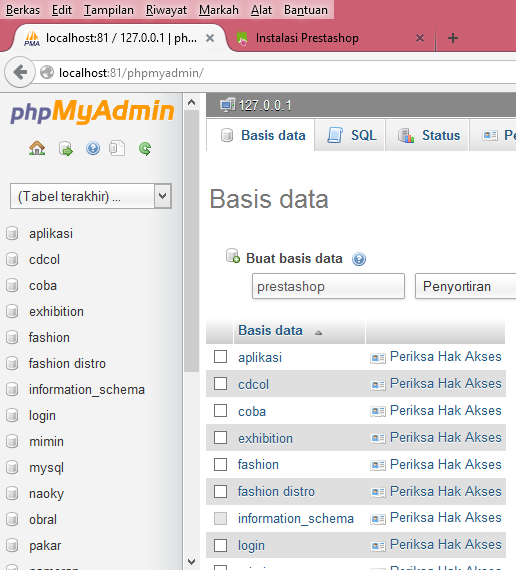
Task: Tick the checkbox for fashion distro database
Action: pos(220,491)
